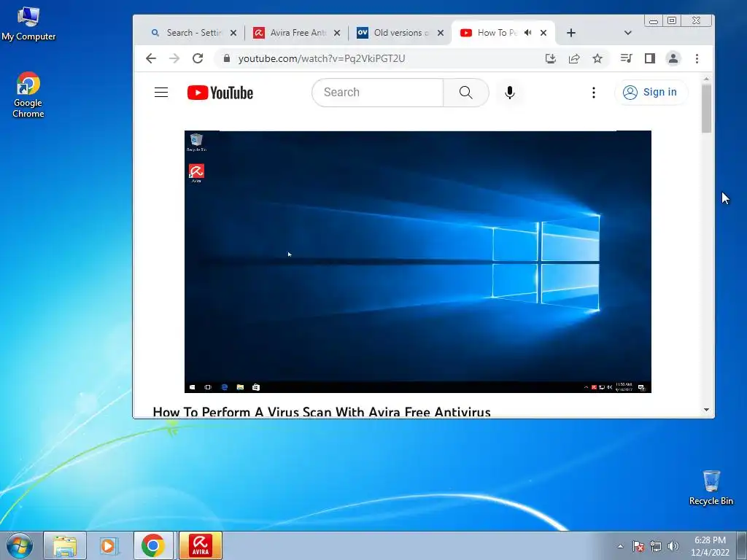Screen dimensions: 747x560
Task: Click the install app icon in address bar
Action: point(551,58)
